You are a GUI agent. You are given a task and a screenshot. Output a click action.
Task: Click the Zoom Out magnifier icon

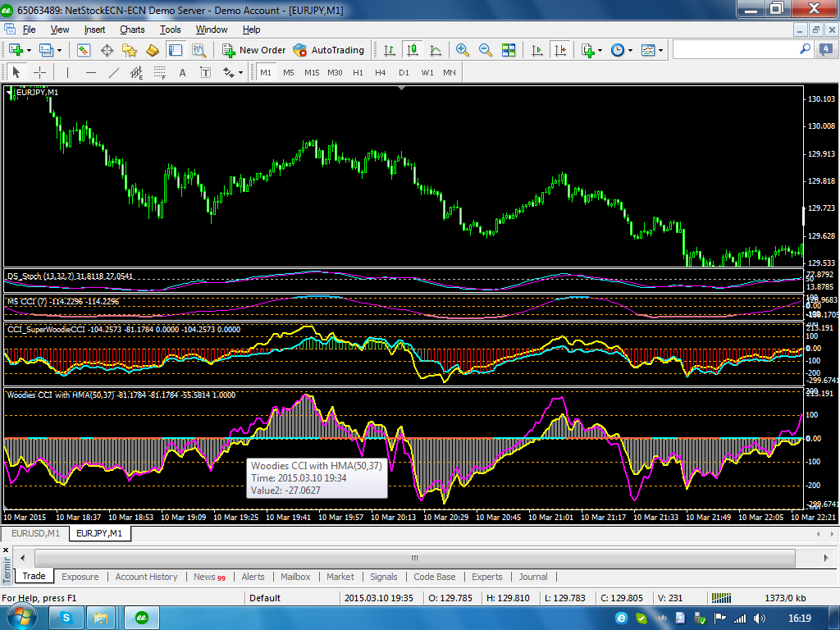[x=486, y=50]
